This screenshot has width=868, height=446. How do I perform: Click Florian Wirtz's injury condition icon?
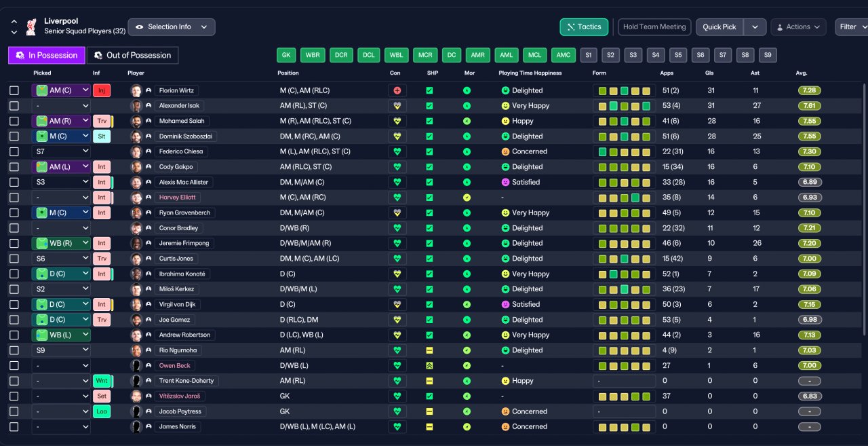coord(397,90)
